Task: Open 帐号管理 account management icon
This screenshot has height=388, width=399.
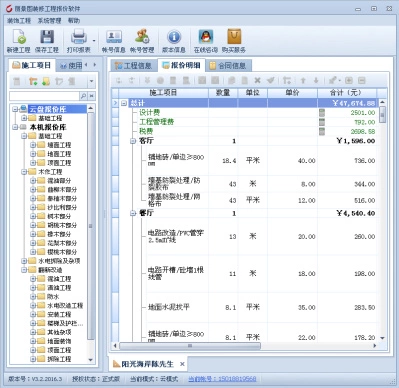Action: [142, 37]
